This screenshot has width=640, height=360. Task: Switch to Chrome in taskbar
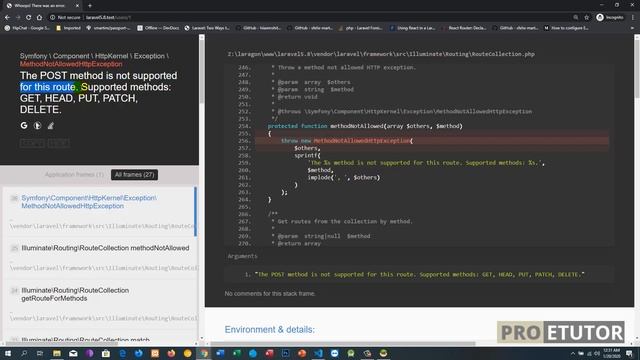(x=204, y=353)
